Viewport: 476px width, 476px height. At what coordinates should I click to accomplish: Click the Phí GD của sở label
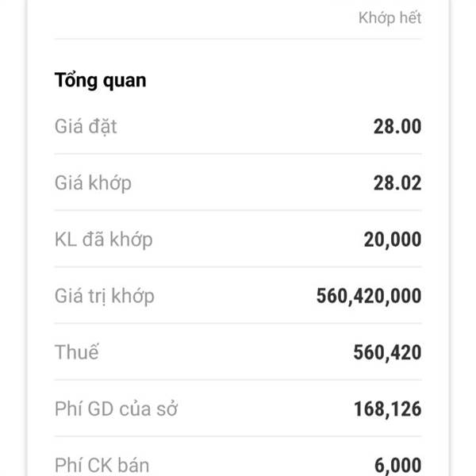click(x=116, y=409)
